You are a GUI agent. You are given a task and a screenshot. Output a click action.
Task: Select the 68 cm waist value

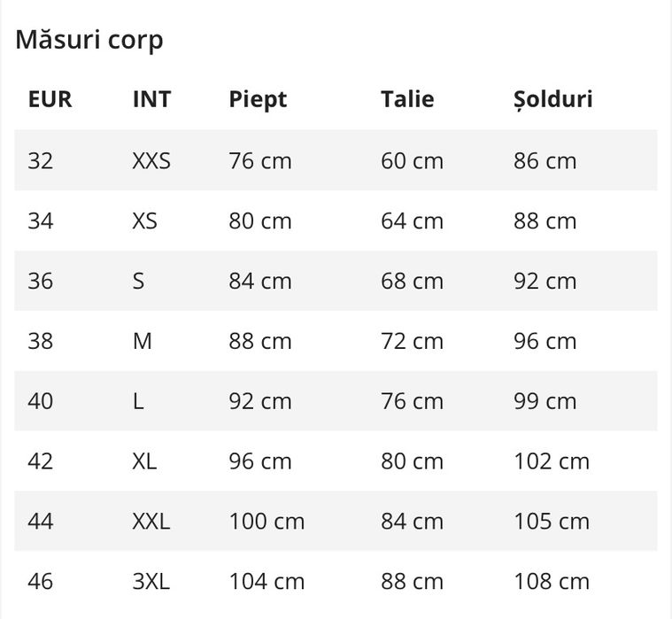412,282
